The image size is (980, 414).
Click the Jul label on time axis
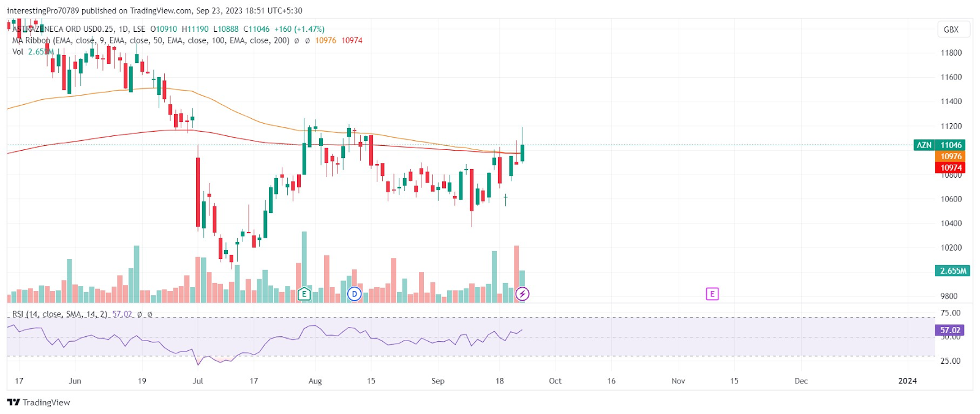click(x=198, y=381)
